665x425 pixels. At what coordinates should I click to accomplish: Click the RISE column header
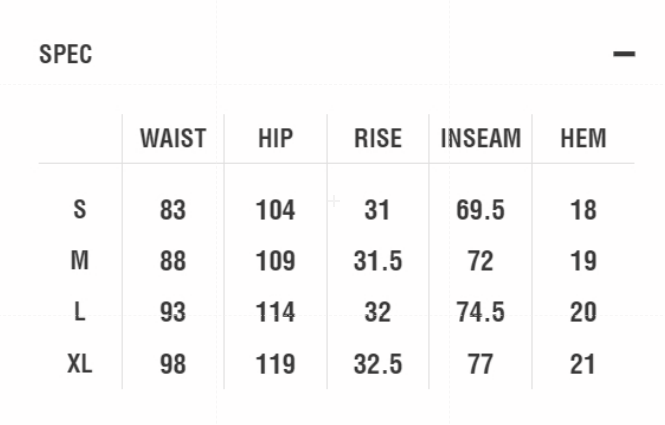[377, 138]
